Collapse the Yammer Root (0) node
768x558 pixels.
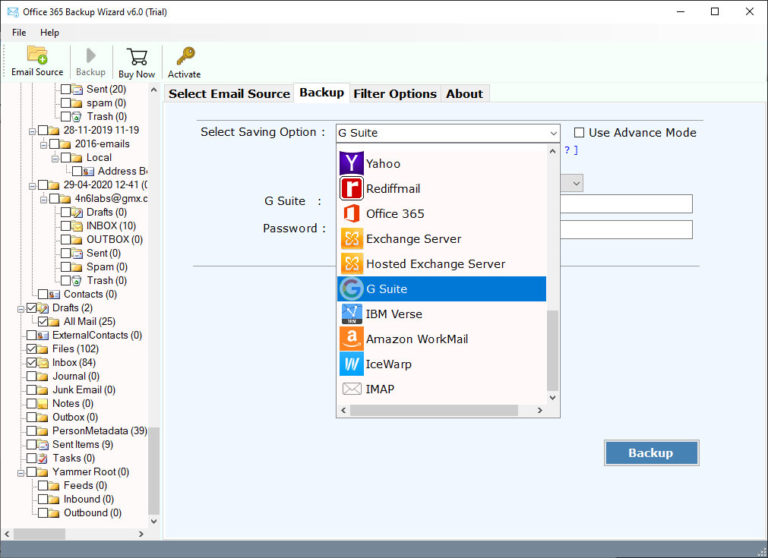coord(21,473)
